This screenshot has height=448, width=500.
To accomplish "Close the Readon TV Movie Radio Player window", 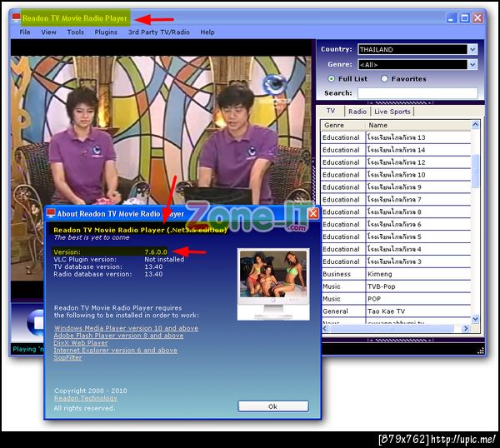I will (x=477, y=17).
